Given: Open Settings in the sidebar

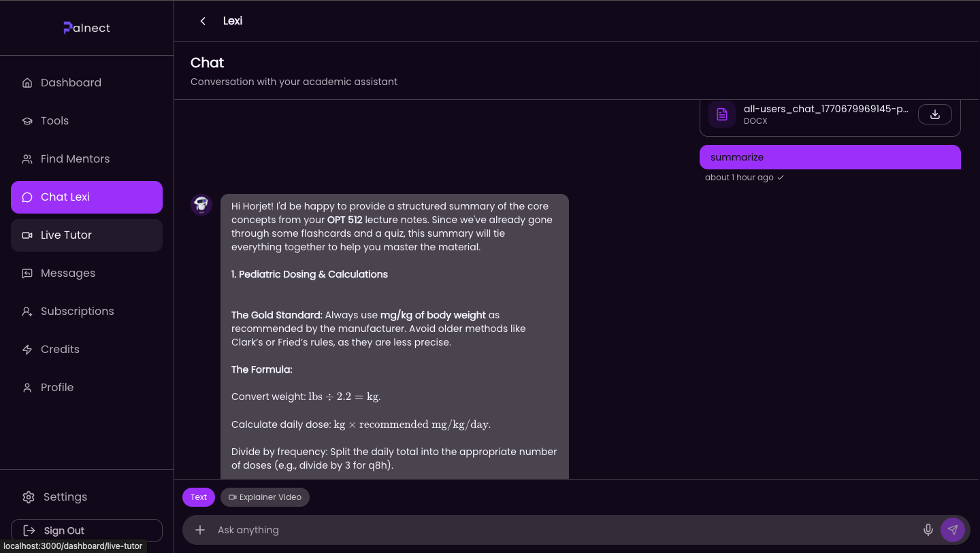Looking at the screenshot, I should [x=65, y=497].
